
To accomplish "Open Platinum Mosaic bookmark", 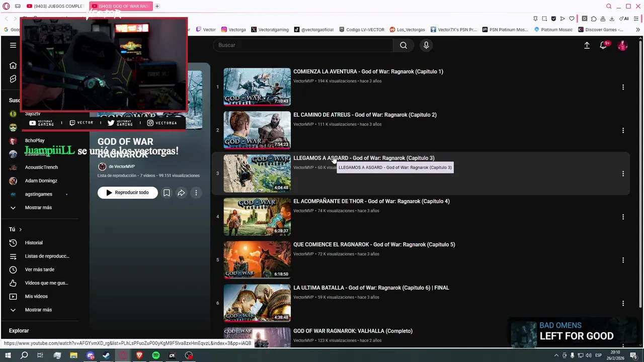I will (x=553, y=30).
